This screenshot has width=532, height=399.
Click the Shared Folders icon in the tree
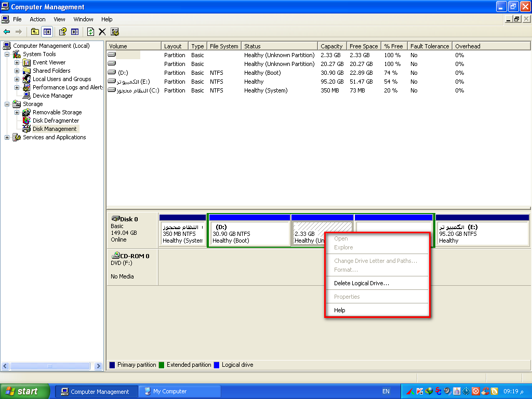click(26, 71)
